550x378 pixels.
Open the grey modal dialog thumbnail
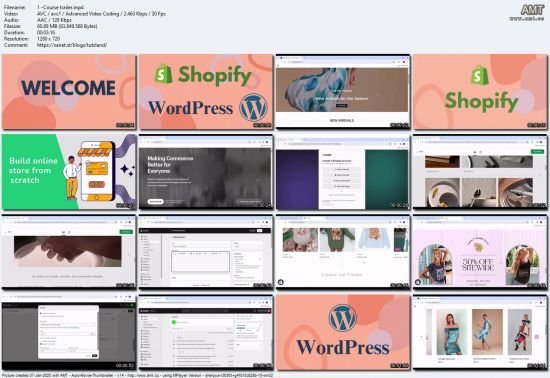tap(69, 332)
